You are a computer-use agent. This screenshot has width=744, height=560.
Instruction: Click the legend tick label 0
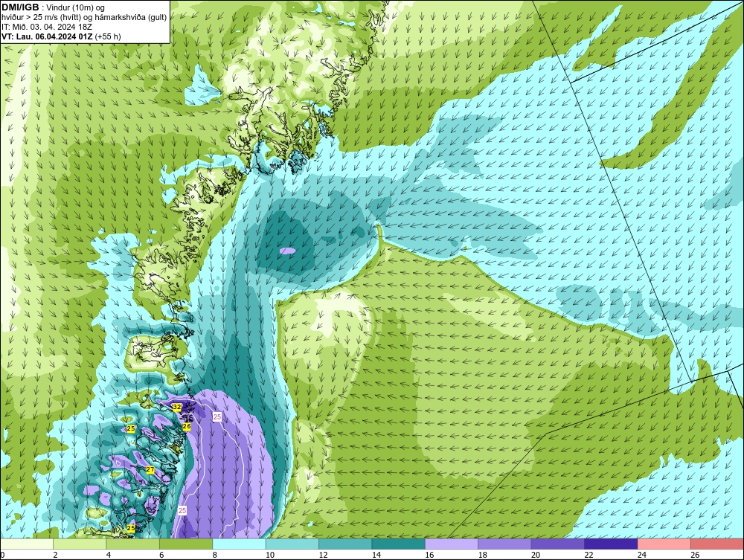[x=2, y=555]
